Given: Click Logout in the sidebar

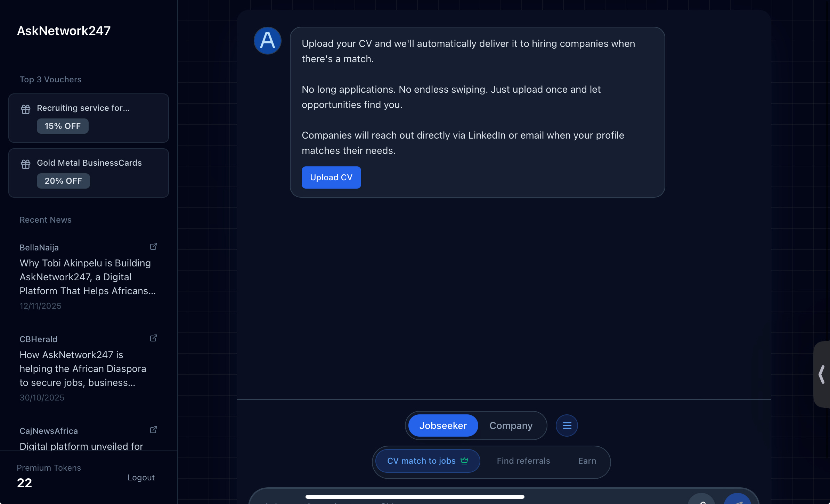Looking at the screenshot, I should pyautogui.click(x=141, y=478).
